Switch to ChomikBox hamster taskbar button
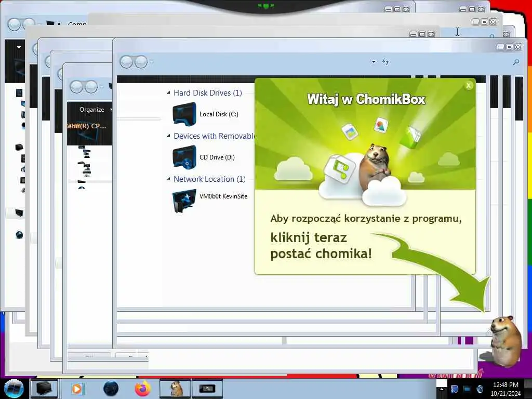The width and height of the screenshot is (532, 399). point(176,389)
